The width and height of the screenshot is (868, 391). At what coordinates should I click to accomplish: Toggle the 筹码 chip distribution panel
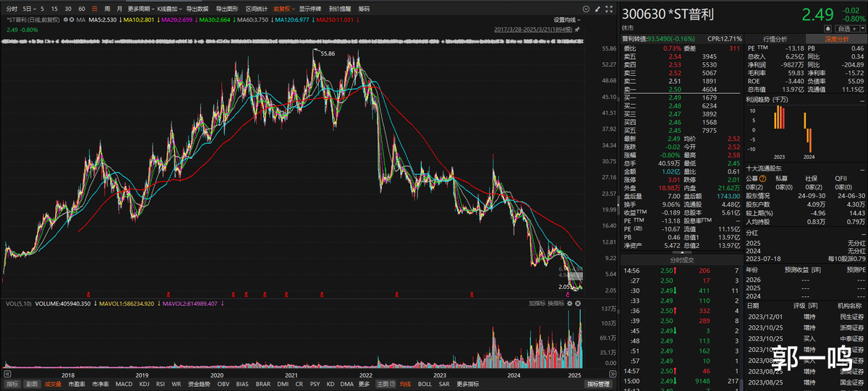364,9
